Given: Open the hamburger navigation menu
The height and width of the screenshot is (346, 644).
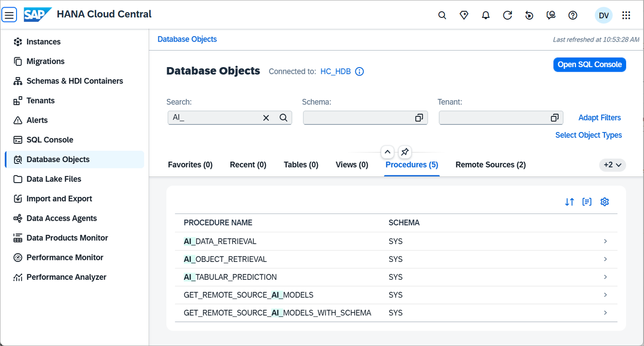Looking at the screenshot, I should 9,15.
